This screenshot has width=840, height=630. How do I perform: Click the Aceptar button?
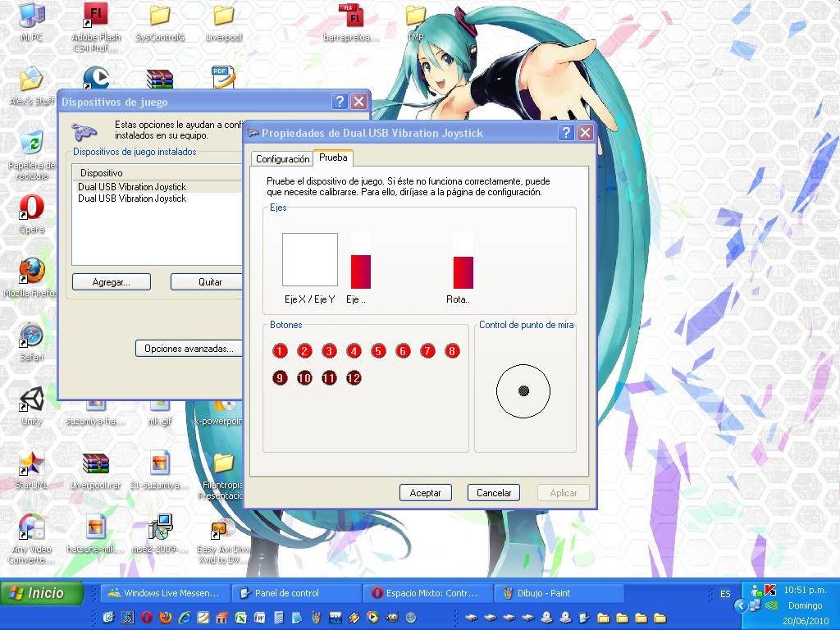426,493
